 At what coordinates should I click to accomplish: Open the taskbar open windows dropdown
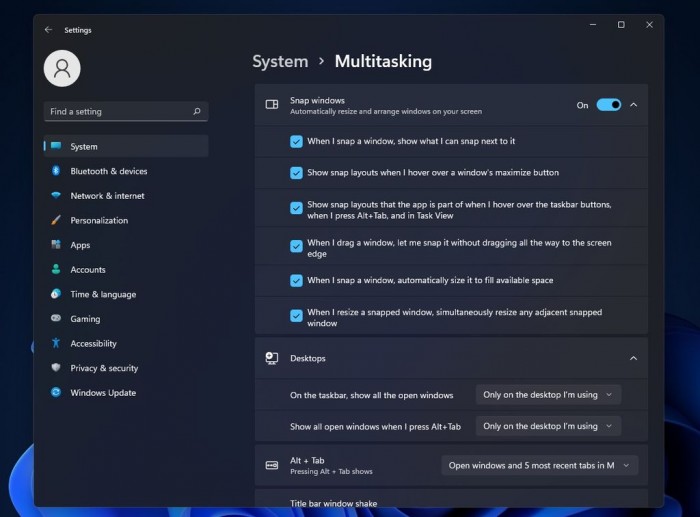pos(548,394)
